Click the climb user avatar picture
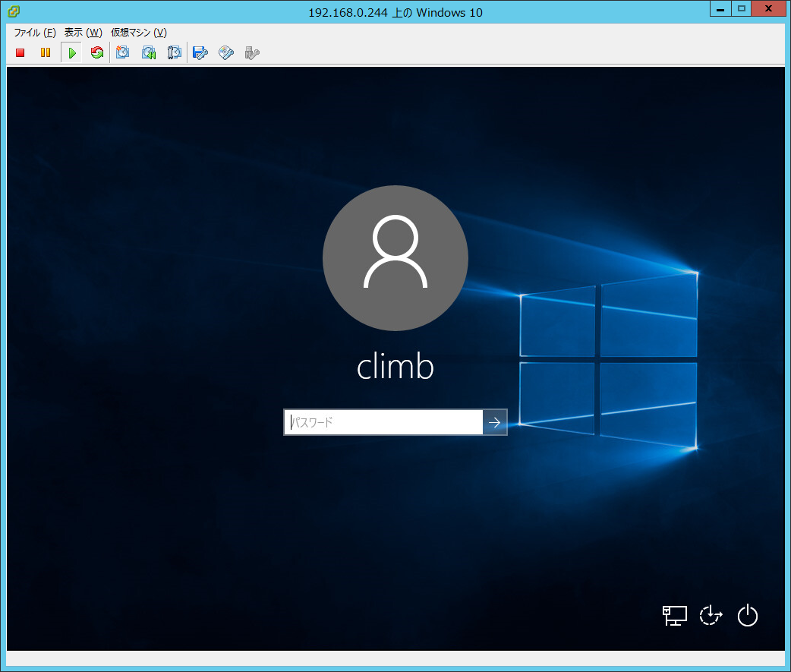791x672 pixels. tap(395, 258)
